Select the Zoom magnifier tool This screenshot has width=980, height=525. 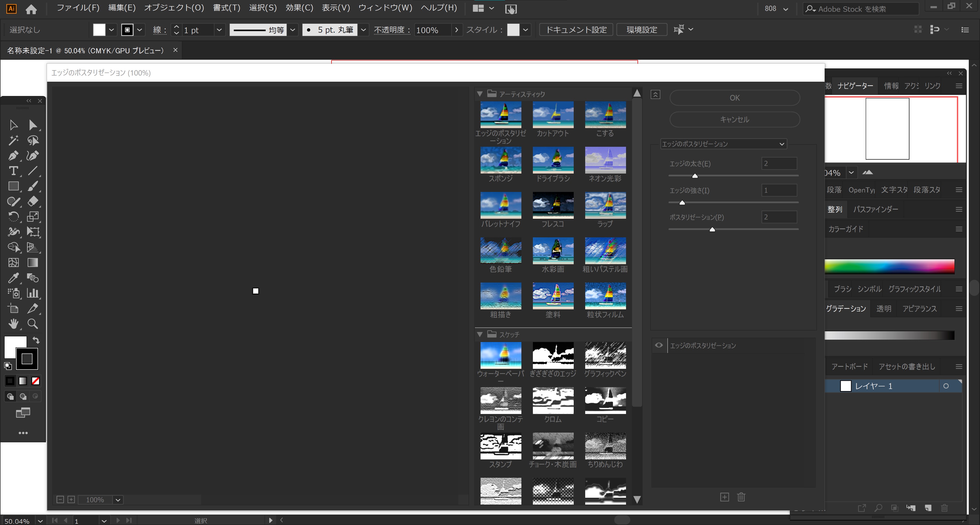pyautogui.click(x=33, y=324)
